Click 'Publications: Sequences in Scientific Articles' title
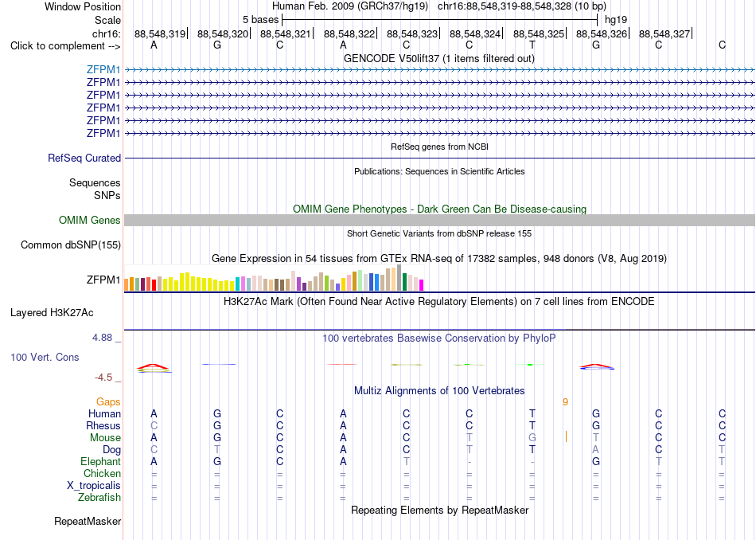 (x=439, y=171)
